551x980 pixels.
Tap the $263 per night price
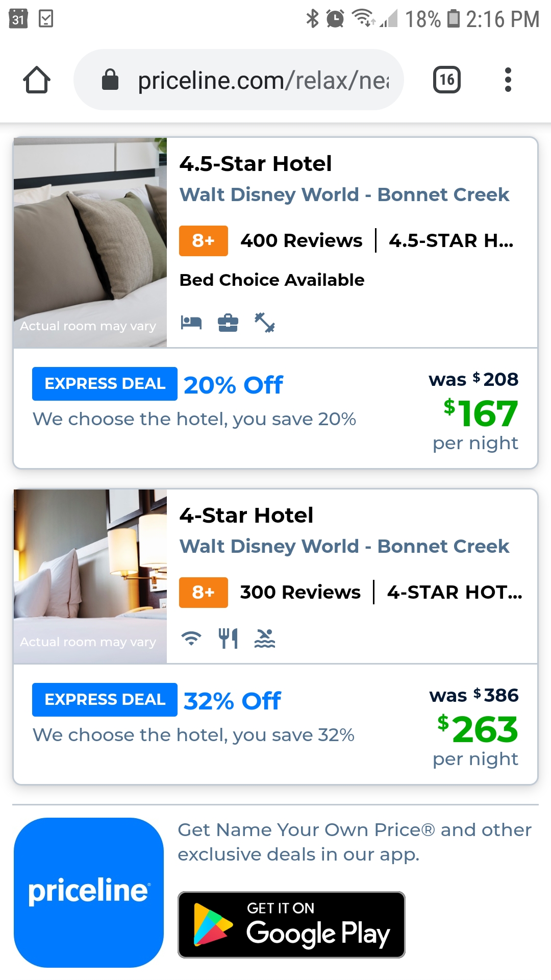pyautogui.click(x=478, y=729)
